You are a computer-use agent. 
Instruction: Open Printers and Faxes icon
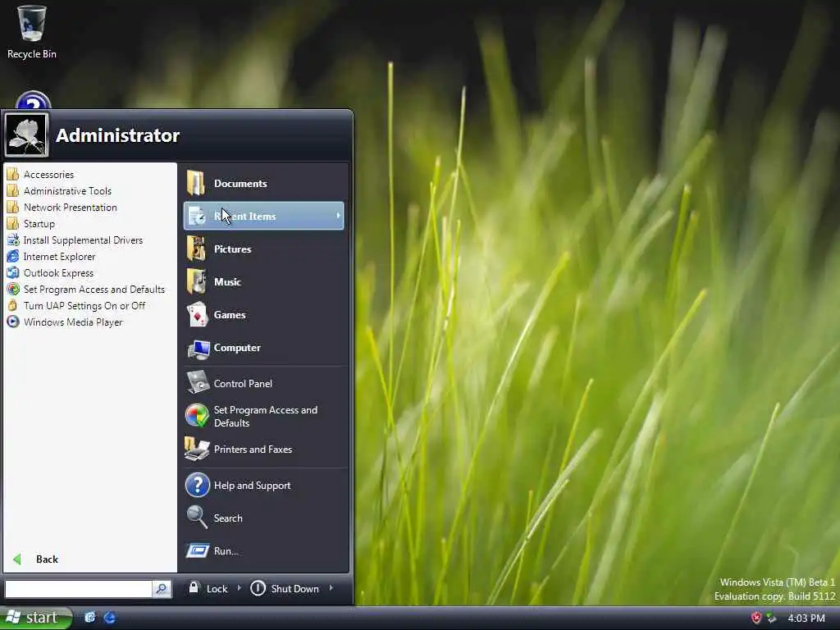click(x=197, y=449)
